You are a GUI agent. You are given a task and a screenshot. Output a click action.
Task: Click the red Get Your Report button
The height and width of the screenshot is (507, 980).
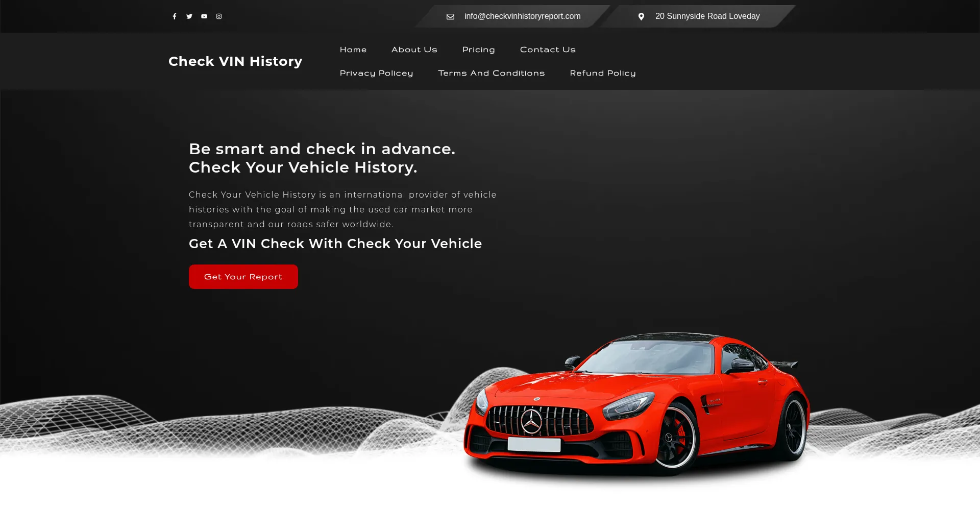click(x=243, y=277)
